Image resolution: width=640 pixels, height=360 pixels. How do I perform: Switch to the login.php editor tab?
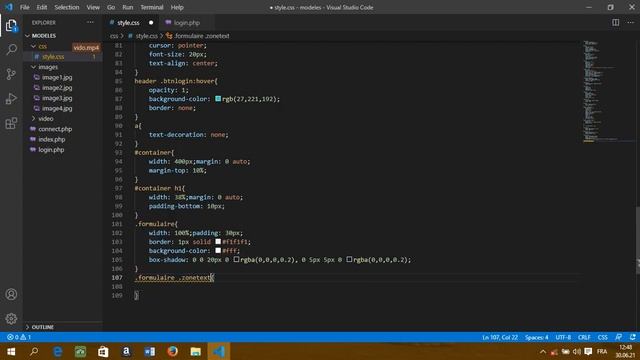(187, 23)
